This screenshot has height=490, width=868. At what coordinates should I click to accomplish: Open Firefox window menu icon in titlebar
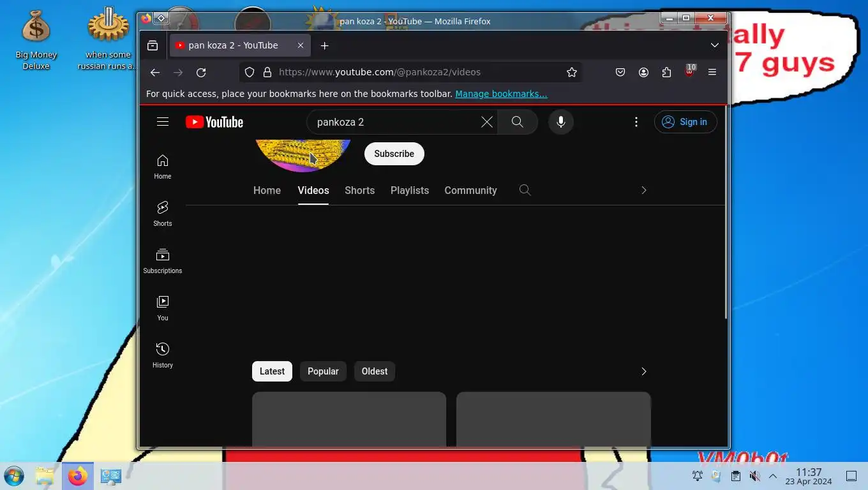(x=146, y=19)
